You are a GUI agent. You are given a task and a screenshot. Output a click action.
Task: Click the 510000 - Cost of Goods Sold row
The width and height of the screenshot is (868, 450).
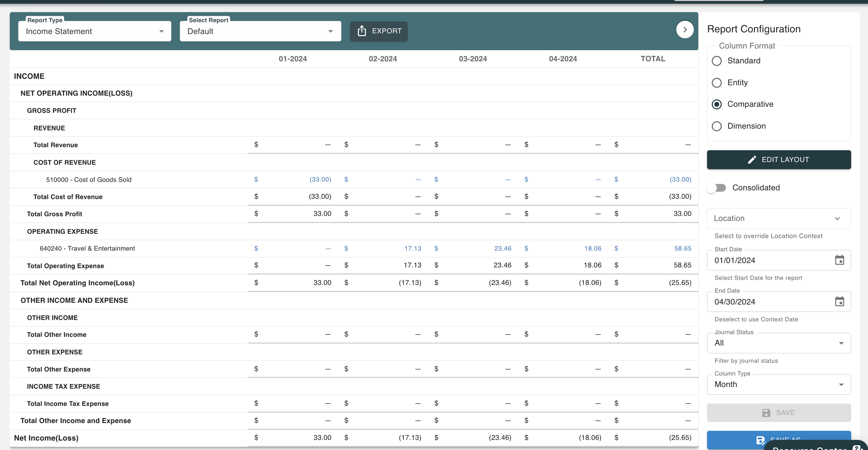[354, 180]
